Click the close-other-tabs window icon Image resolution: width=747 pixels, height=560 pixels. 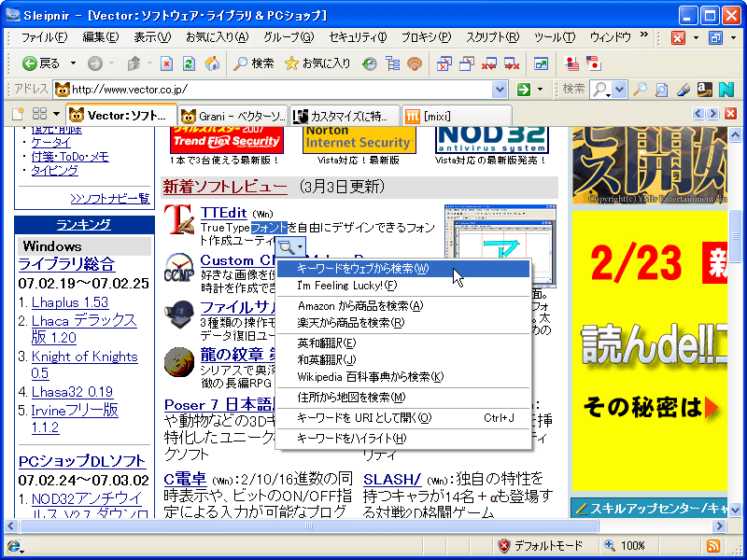[x=466, y=63]
